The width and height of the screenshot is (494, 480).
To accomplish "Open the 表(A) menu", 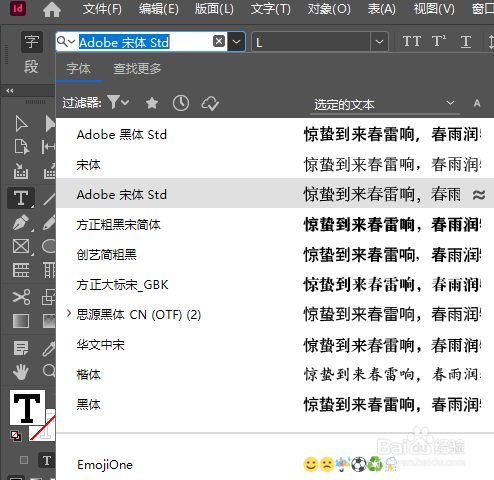I will 381,9.
